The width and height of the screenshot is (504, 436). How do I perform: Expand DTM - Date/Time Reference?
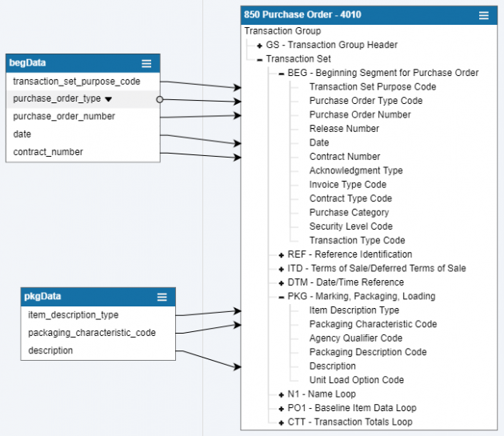(x=282, y=283)
